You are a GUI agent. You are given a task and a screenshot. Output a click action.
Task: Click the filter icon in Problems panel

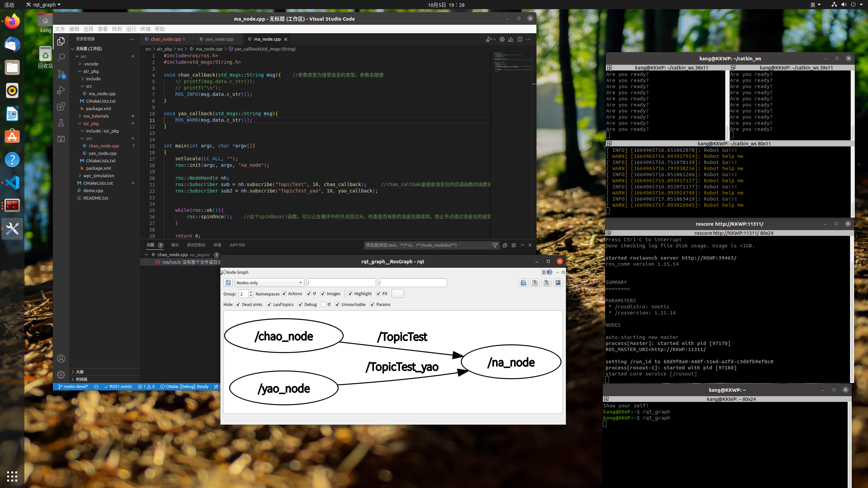coord(495,245)
